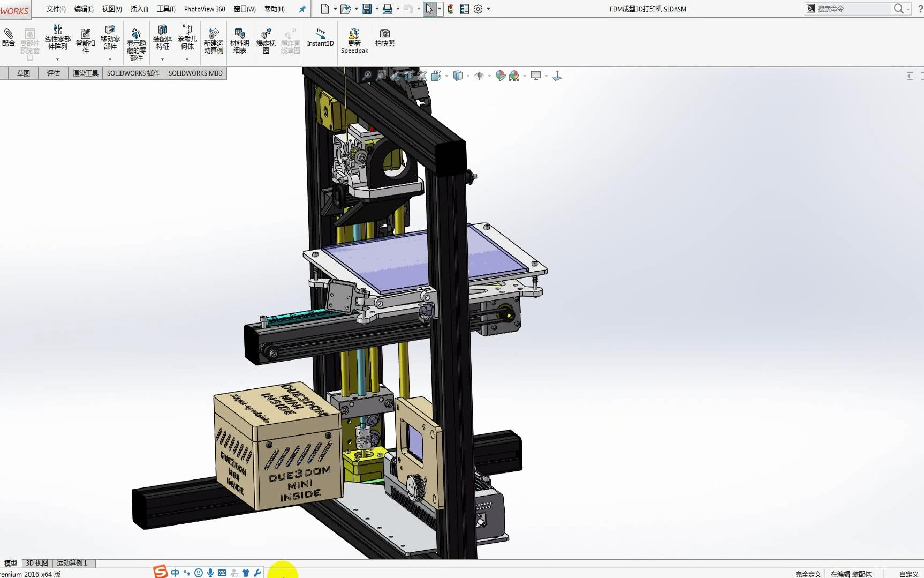Open Options gear icon

(x=478, y=9)
